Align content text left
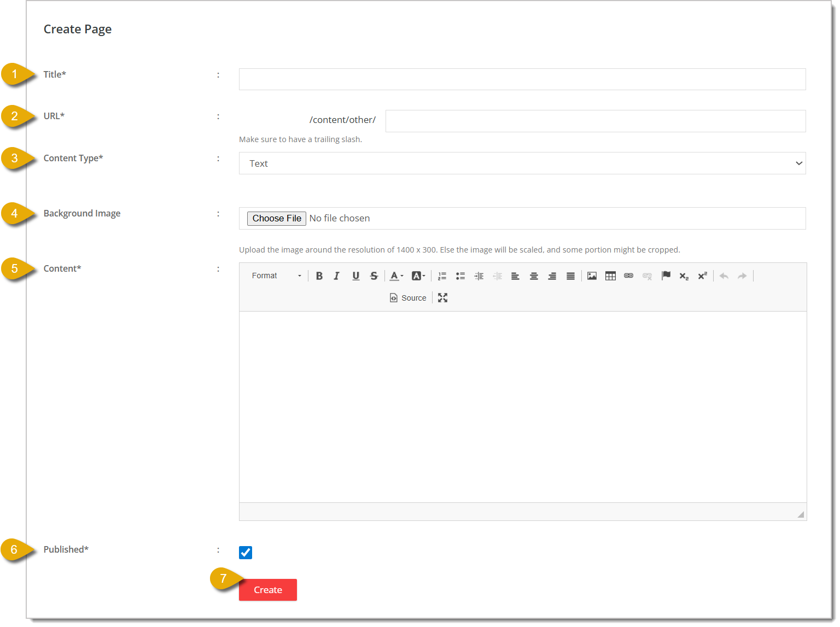Screen dimensions: 840x627 (x=515, y=276)
